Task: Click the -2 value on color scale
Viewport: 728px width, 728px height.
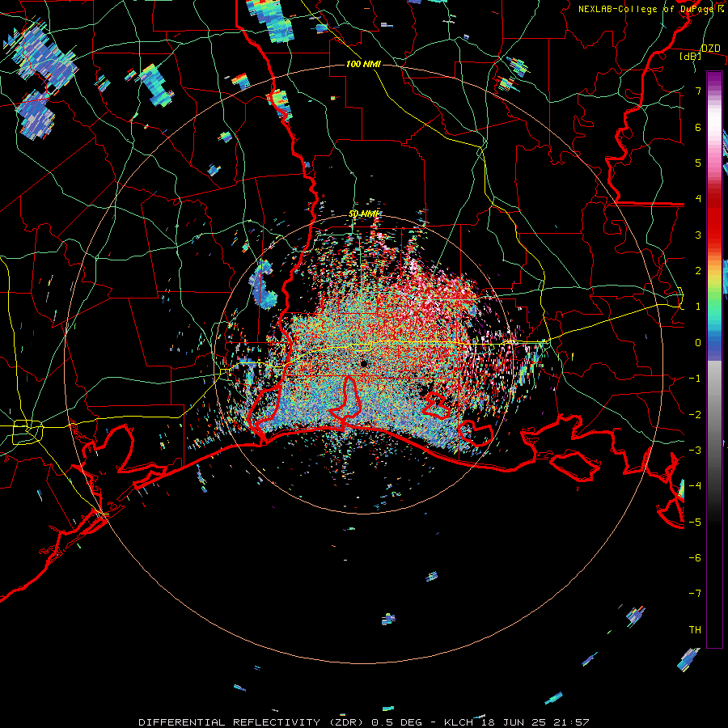Action: tap(695, 415)
